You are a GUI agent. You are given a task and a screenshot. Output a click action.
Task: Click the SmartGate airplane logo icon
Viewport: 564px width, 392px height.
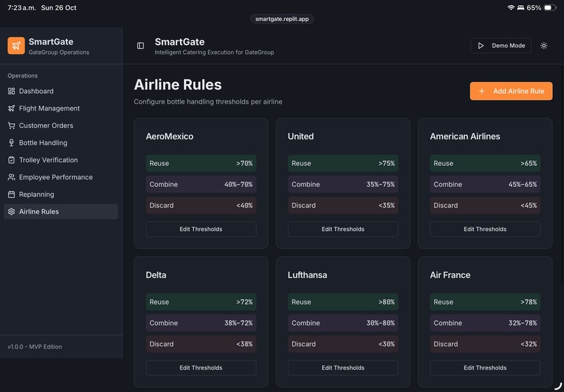tap(16, 45)
